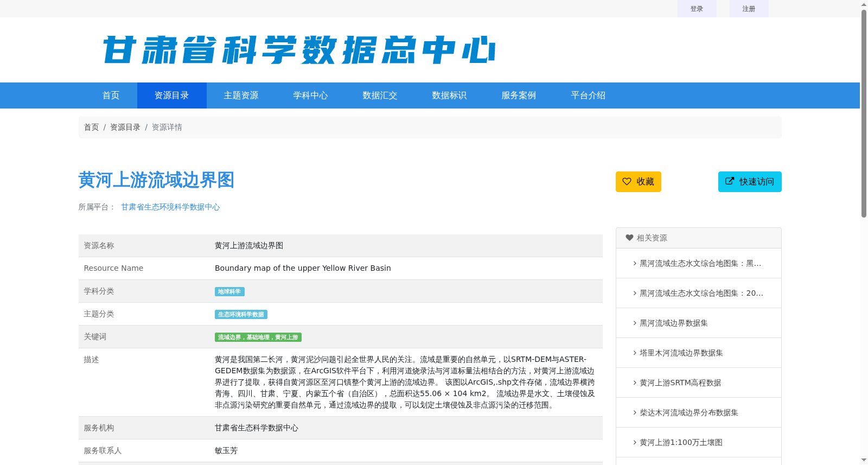This screenshot has height=465, width=868.
Task: Click chevron before 柴达木河流域边界分布数据集
Action: tap(635, 412)
